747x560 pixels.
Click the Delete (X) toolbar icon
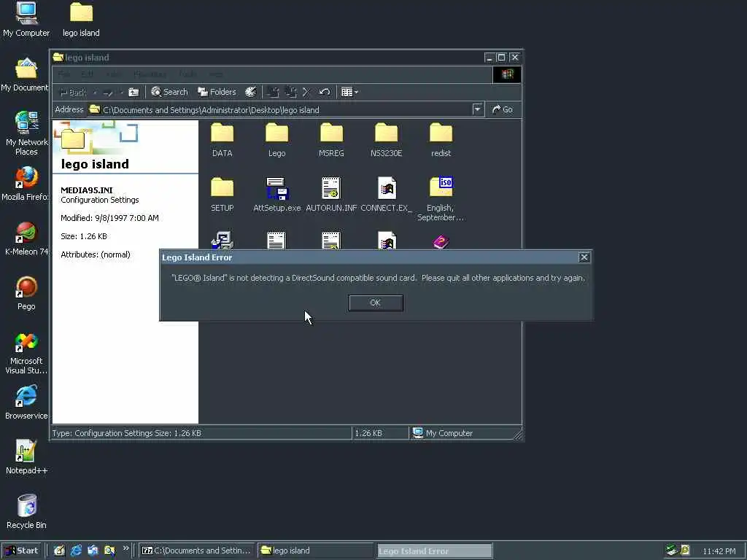coord(306,92)
